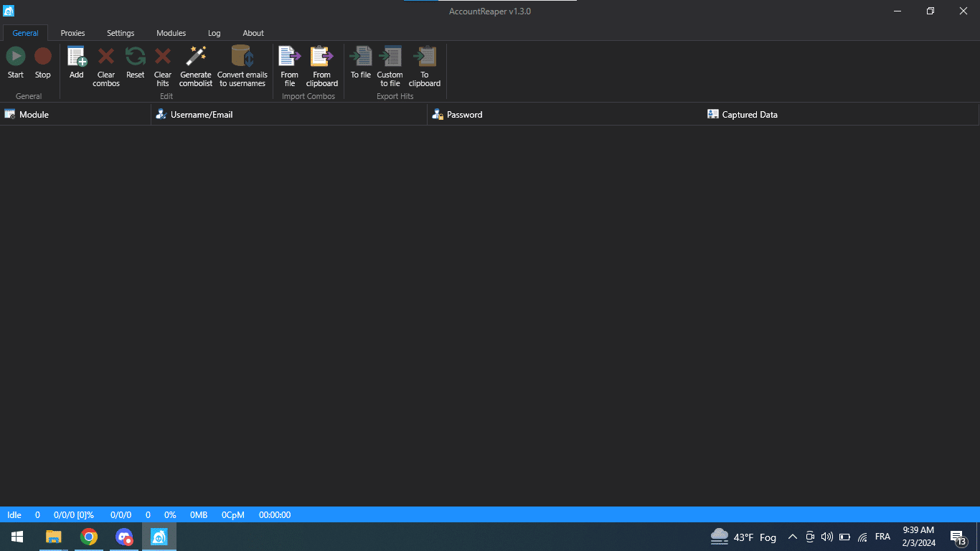Go to the Modules tab
Screen dimensions: 980x551
pyautogui.click(x=171, y=33)
